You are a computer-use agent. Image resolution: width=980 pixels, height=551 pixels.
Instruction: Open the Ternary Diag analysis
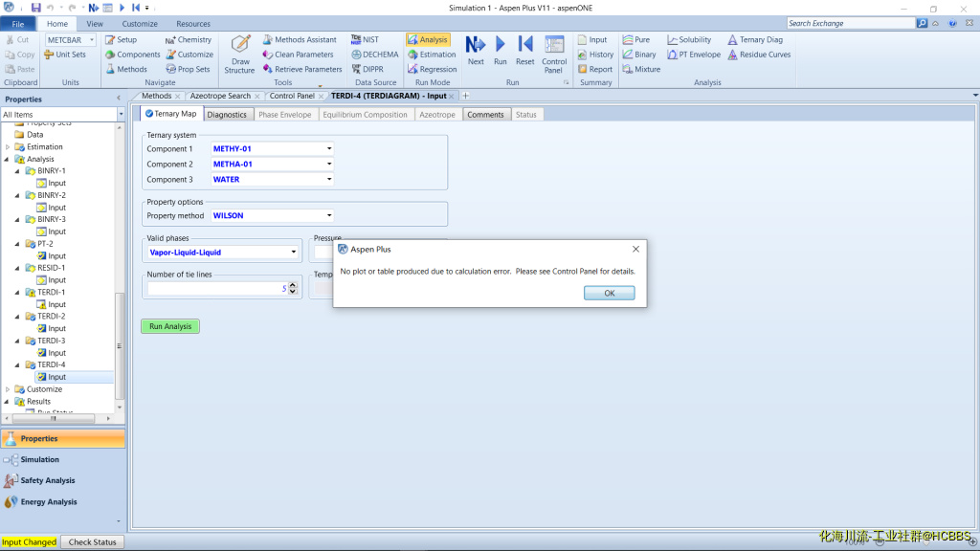(x=755, y=39)
